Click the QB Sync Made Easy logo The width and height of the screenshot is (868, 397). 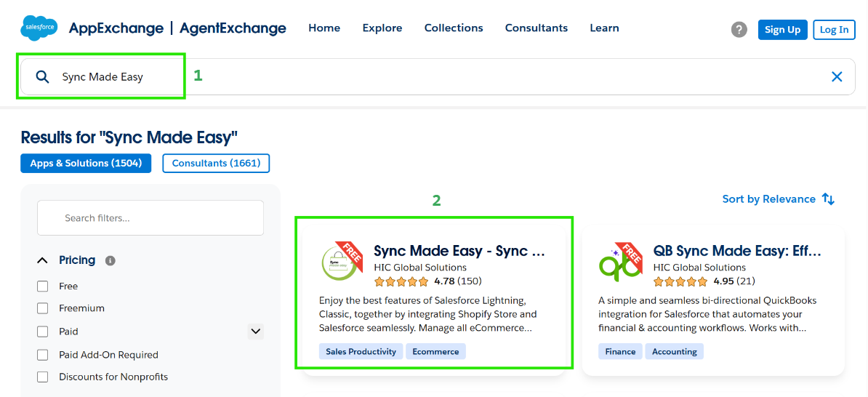click(619, 262)
